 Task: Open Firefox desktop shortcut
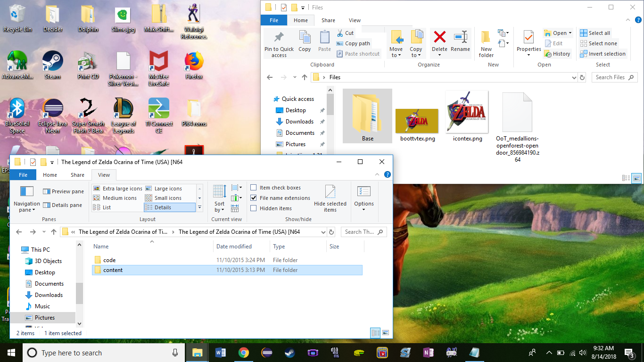coord(194,65)
